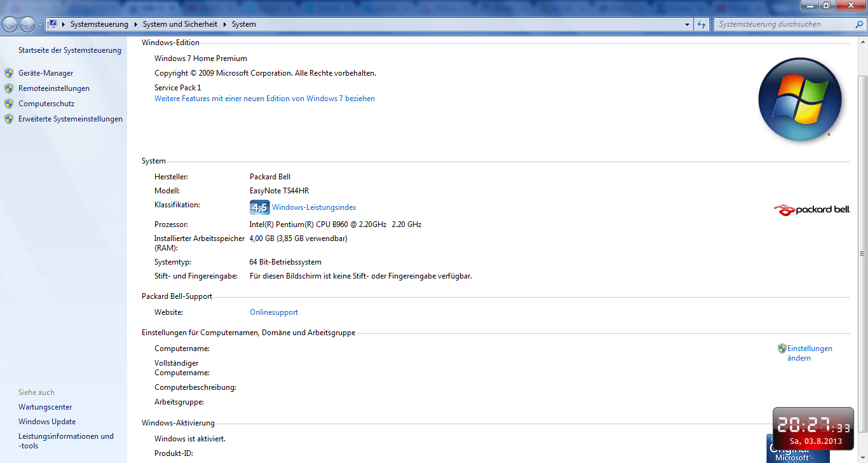Click the 64 Bit-Betriebssystem value

click(285, 262)
